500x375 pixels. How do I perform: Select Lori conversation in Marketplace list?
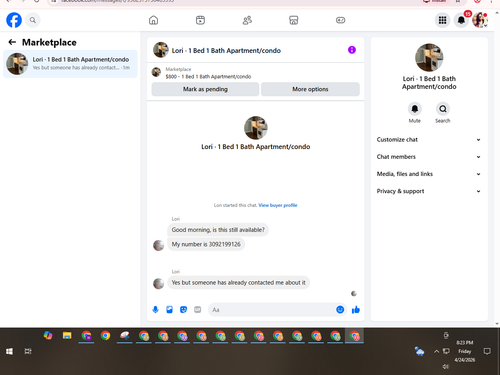point(70,64)
